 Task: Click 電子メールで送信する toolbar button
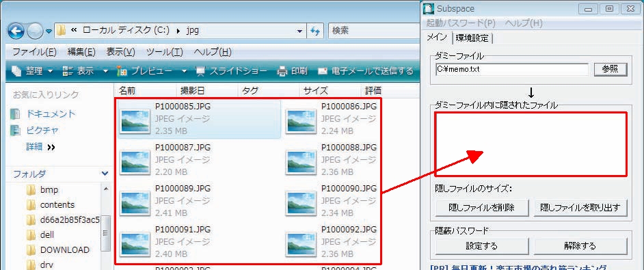[x=366, y=70]
